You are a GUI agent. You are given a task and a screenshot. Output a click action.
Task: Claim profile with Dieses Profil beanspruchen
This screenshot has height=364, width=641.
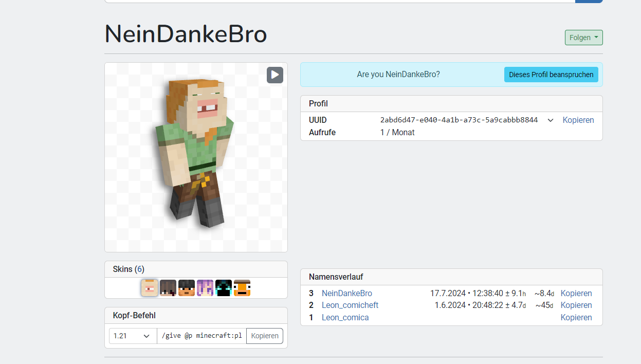(551, 75)
